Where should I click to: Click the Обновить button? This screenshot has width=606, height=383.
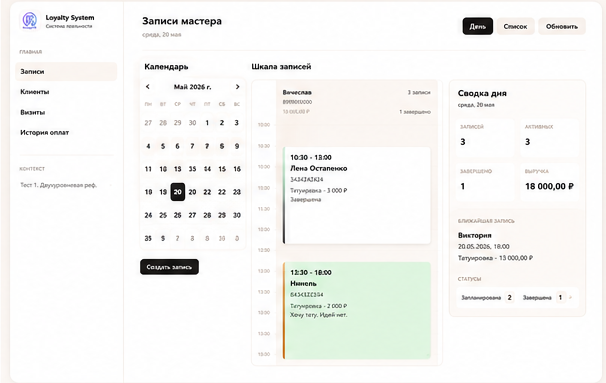point(562,26)
